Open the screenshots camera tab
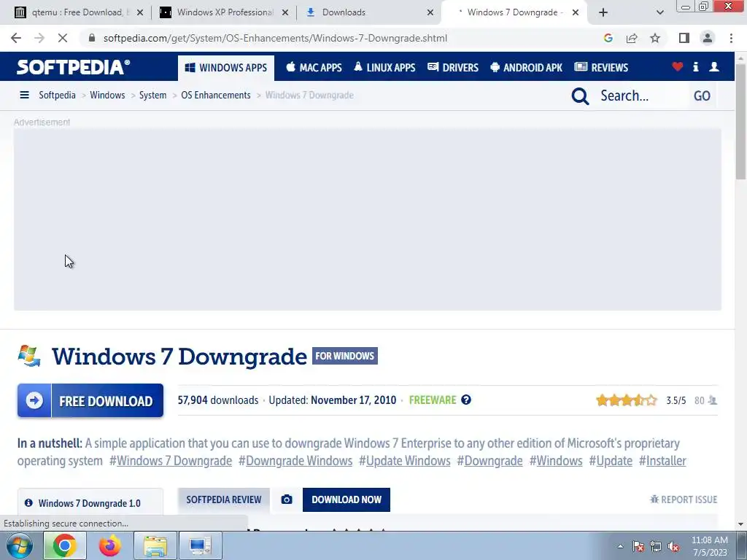Image resolution: width=747 pixels, height=560 pixels. [286, 499]
